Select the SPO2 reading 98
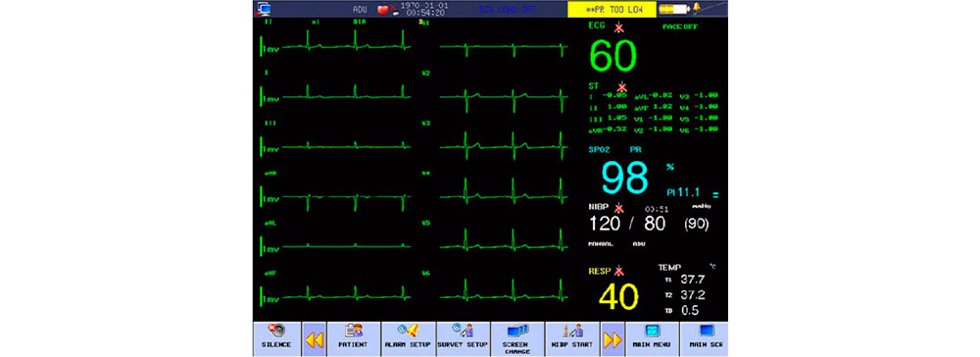Image resolution: width=980 pixels, height=357 pixels. tap(625, 178)
